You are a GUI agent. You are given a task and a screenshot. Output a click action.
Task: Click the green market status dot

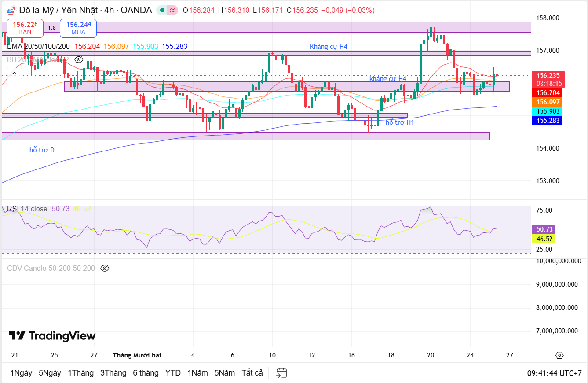(163, 10)
